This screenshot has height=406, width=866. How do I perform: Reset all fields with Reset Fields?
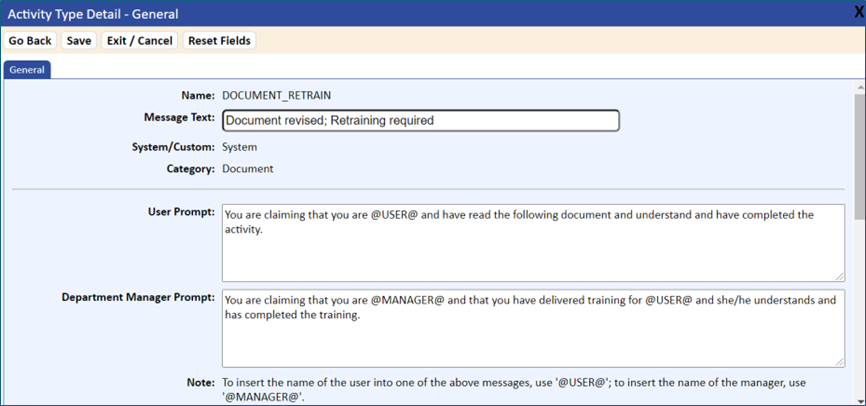pyautogui.click(x=219, y=41)
